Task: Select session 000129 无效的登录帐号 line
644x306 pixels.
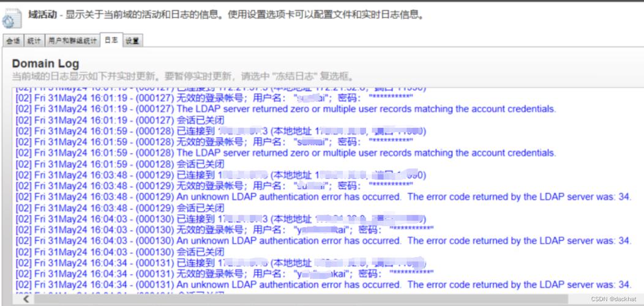Action: pyautogui.click(x=214, y=186)
